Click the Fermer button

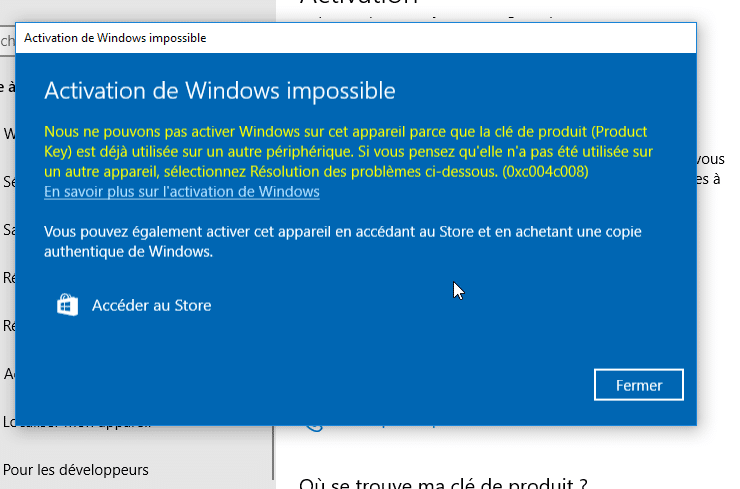click(638, 385)
